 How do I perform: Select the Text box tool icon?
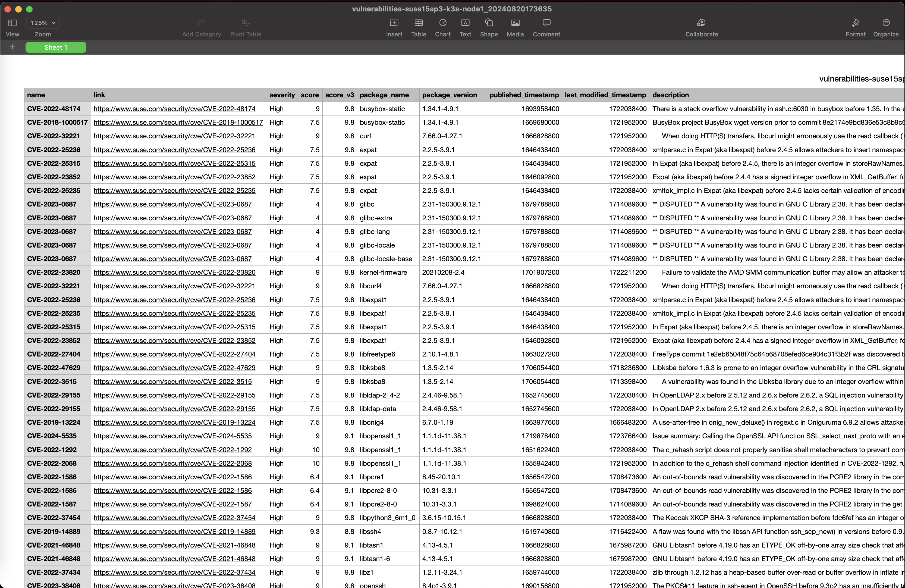[465, 23]
